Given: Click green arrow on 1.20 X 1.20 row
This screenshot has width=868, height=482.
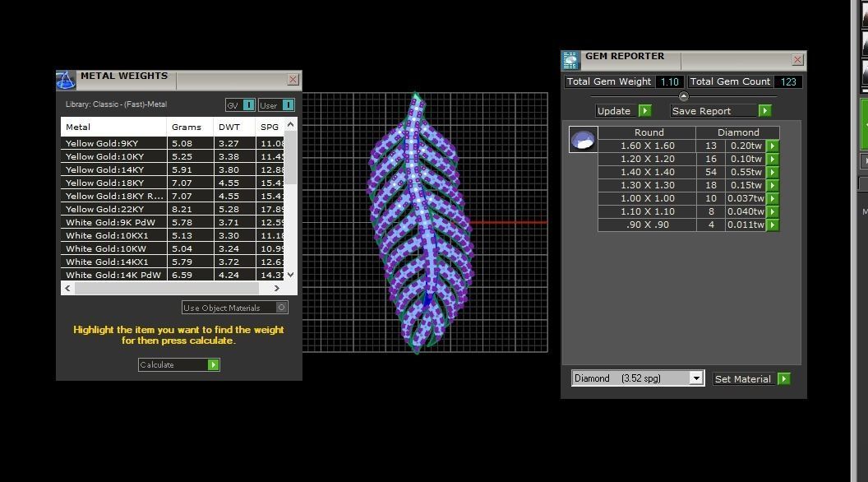Looking at the screenshot, I should click(x=773, y=159).
